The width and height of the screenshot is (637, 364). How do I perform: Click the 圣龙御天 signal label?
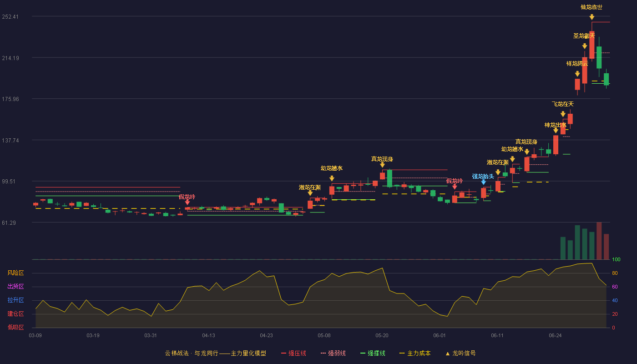(584, 36)
